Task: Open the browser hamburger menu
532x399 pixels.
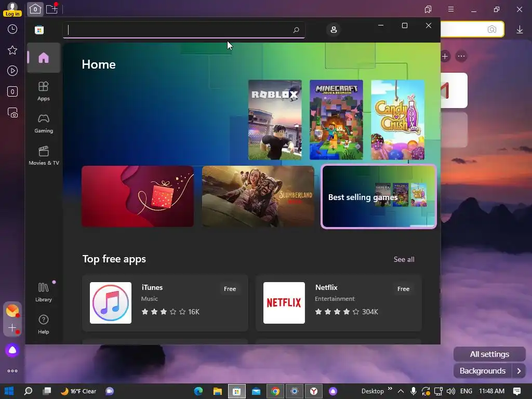Action: pos(450,9)
